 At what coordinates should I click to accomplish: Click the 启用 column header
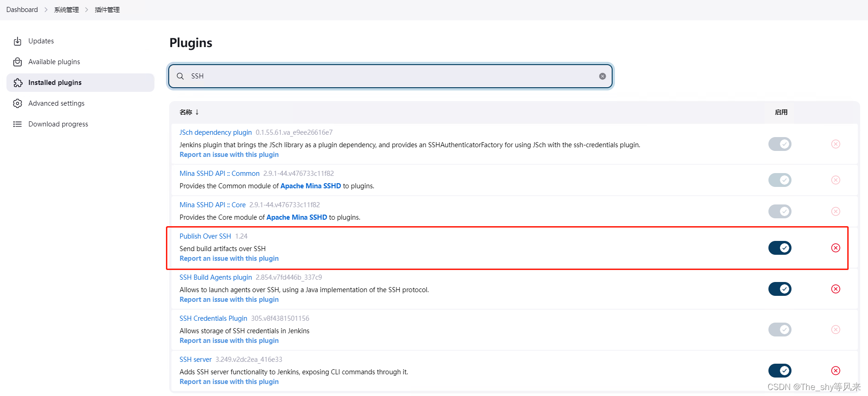coord(781,112)
